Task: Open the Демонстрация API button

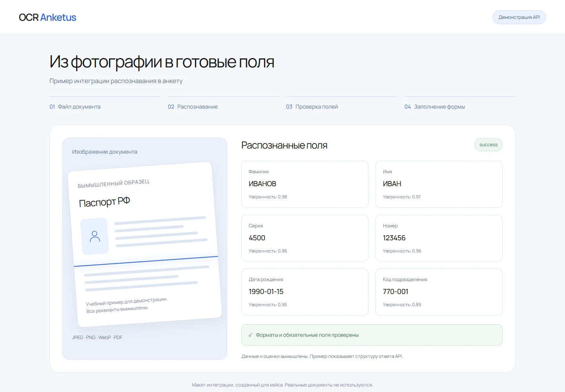Action: click(519, 17)
